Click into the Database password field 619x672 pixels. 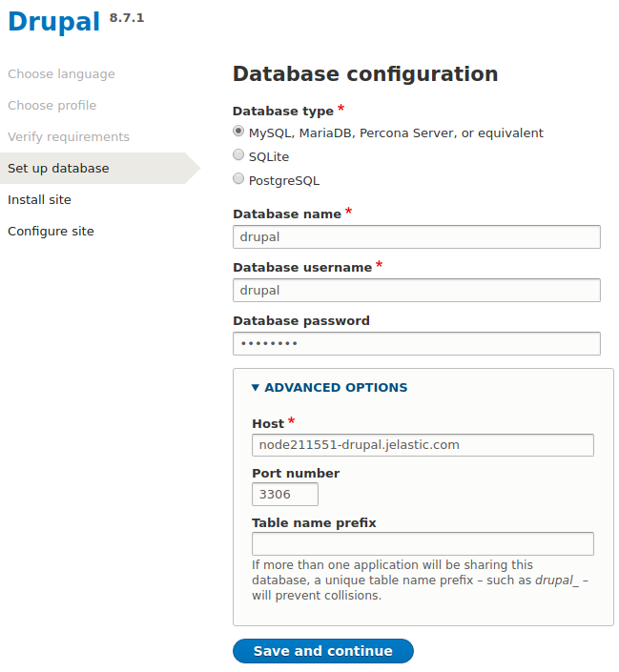click(416, 343)
